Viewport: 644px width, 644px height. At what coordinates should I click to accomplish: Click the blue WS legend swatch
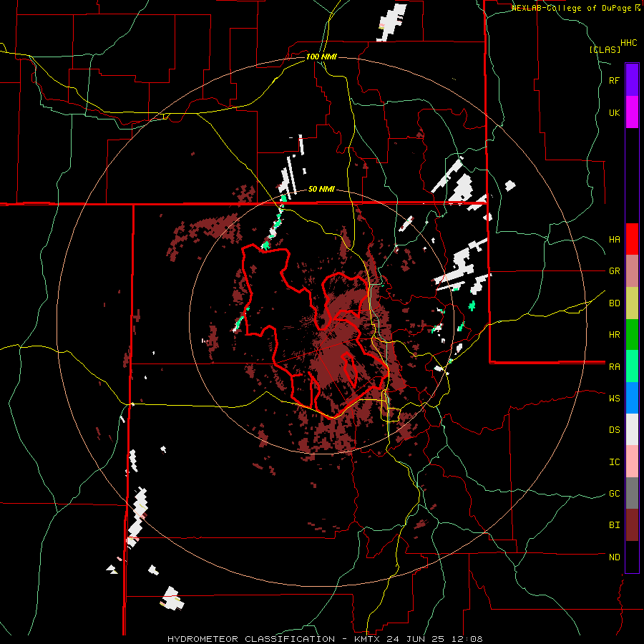point(632,398)
